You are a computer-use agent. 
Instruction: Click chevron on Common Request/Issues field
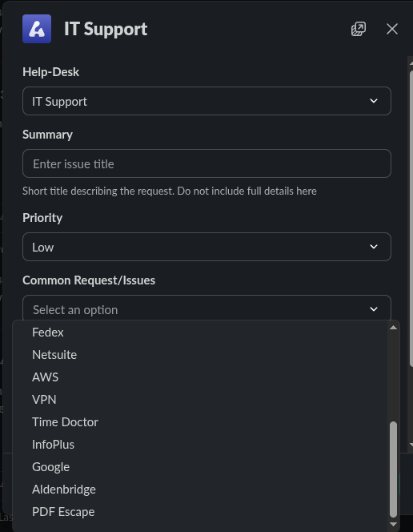[x=373, y=309]
